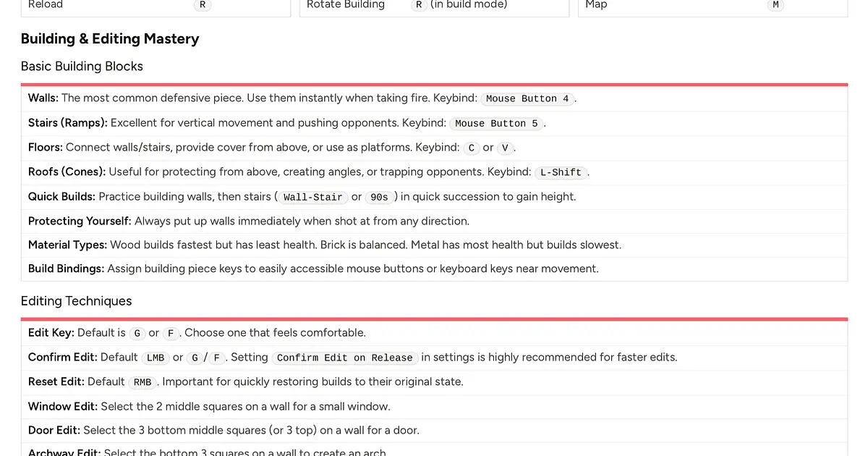Click the "Basic Building Blocks" subheading
The width and height of the screenshot is (868, 456).
[82, 66]
